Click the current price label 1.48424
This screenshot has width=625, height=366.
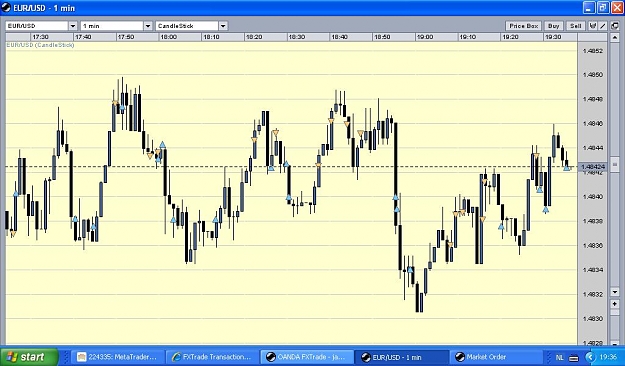pyautogui.click(x=593, y=167)
